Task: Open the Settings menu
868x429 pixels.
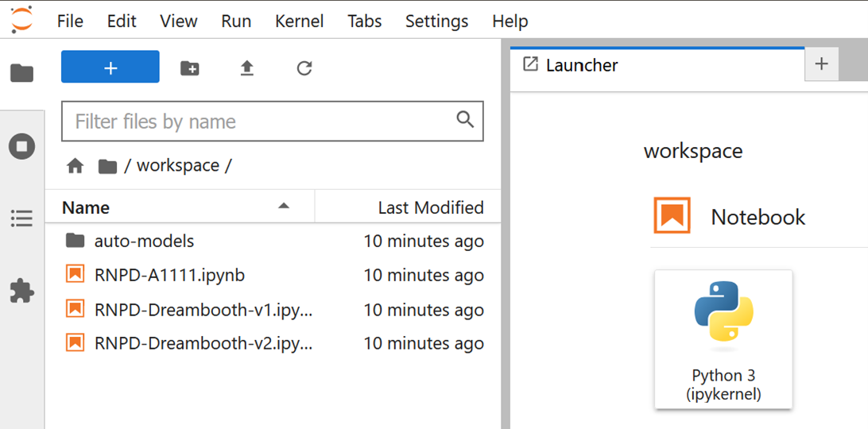Action: pyautogui.click(x=436, y=21)
